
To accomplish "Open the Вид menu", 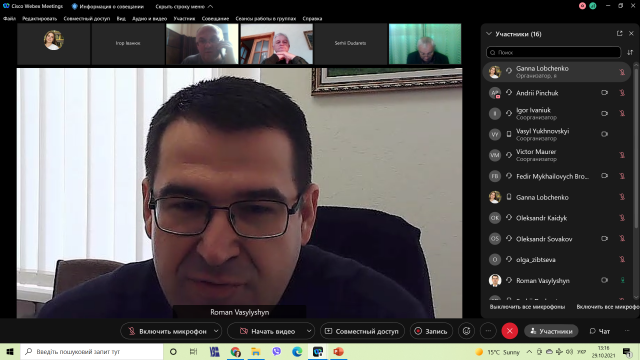I will click(121, 18).
